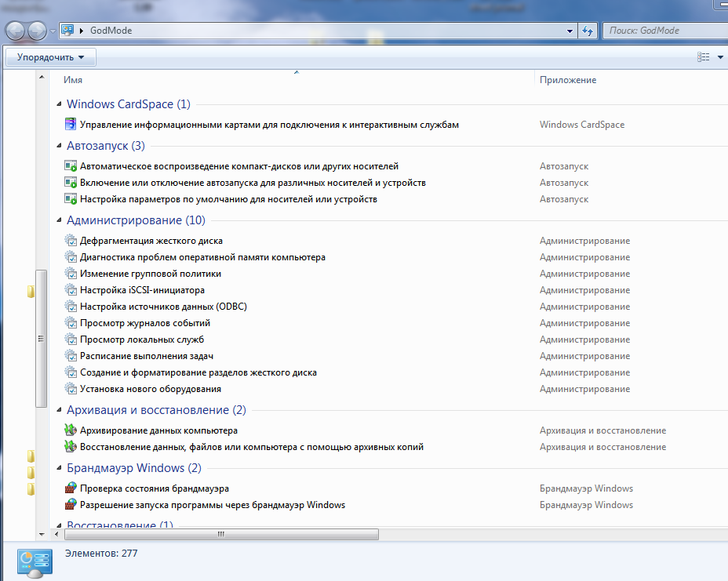728x581 pixels.
Task: Select Установка нового оборудования item
Action: tap(151, 389)
